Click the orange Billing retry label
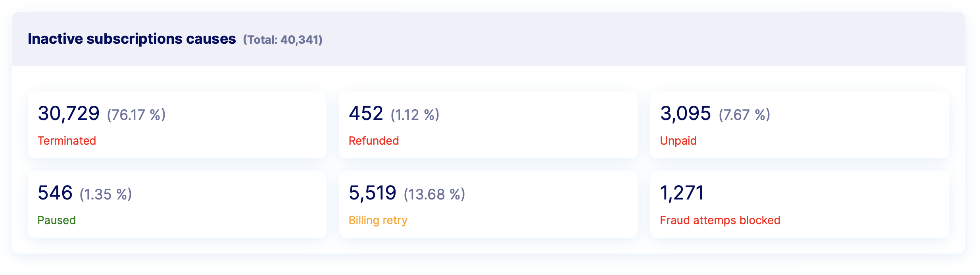 click(x=378, y=221)
